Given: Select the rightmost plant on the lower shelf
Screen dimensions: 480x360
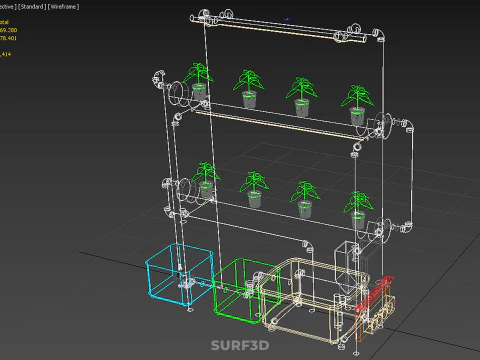Looking at the screenshot, I should pyautogui.click(x=358, y=209).
